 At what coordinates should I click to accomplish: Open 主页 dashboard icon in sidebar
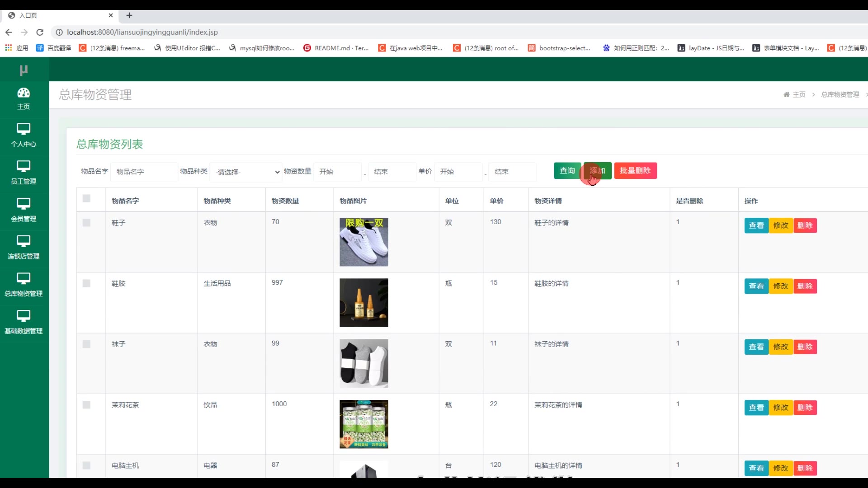point(24,93)
